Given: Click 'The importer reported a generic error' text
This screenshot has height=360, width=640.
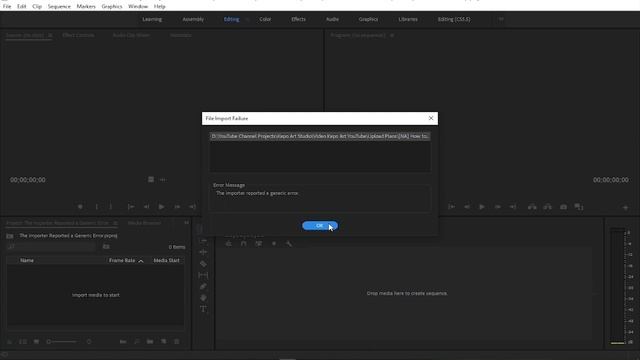Looking at the screenshot, I should (x=257, y=193).
